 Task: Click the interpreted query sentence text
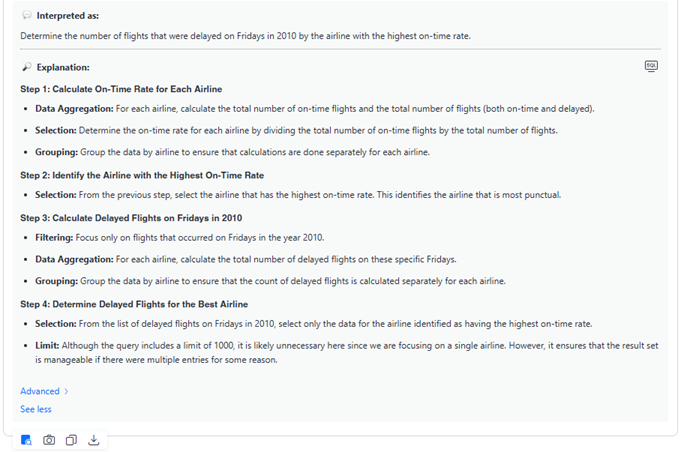click(245, 36)
